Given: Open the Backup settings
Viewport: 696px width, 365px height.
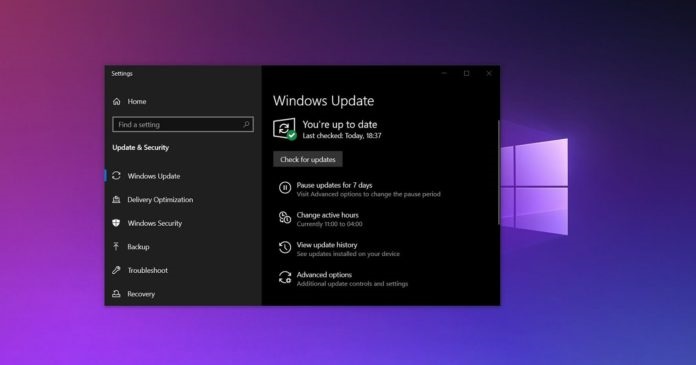Looking at the screenshot, I should pyautogui.click(x=138, y=247).
